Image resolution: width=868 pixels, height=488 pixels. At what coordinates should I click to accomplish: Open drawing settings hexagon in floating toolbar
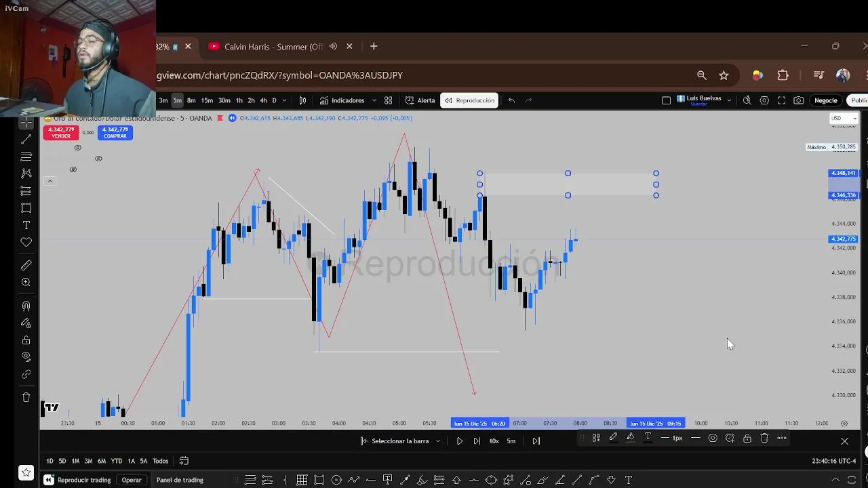(713, 439)
